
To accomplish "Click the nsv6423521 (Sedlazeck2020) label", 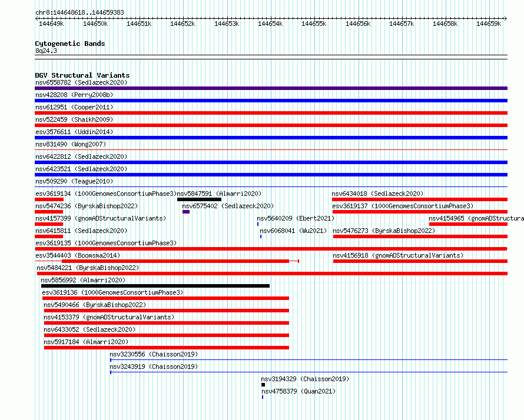I will [x=81, y=169].
